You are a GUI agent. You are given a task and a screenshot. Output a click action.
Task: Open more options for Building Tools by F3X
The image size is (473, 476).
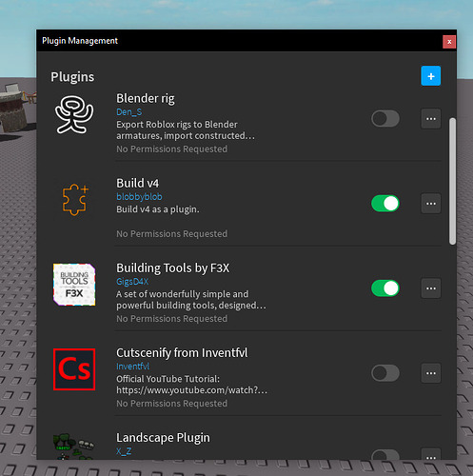431,288
